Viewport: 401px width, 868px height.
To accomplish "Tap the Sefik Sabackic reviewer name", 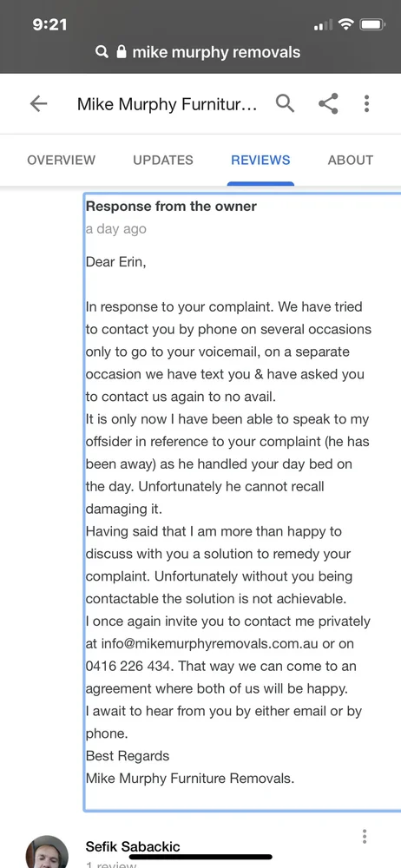I will [x=133, y=846].
